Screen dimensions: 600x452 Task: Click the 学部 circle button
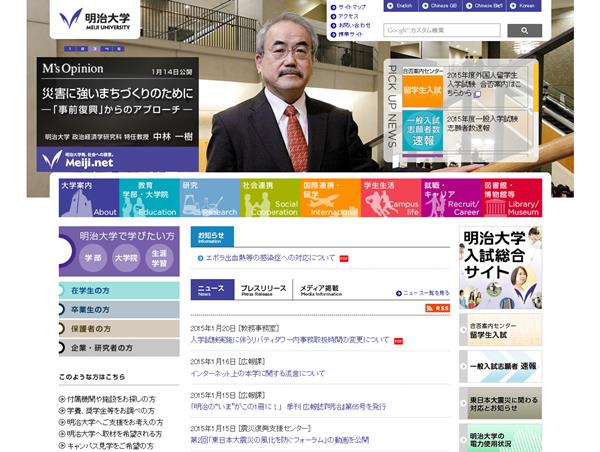[x=93, y=258]
